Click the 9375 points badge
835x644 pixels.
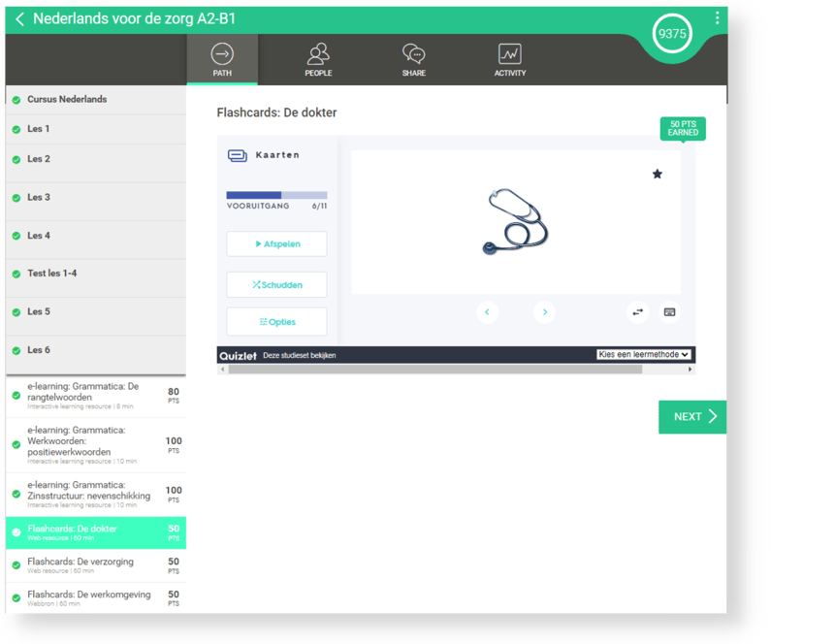(672, 34)
